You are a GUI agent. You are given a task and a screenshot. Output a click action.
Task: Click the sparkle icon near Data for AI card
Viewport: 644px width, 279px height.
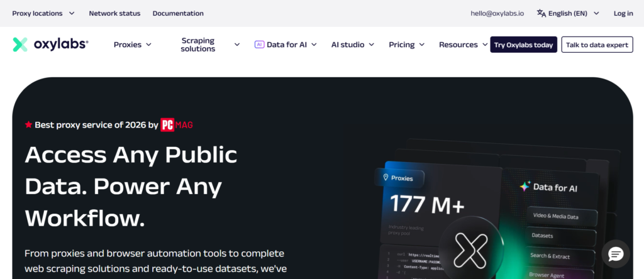pyautogui.click(x=525, y=187)
